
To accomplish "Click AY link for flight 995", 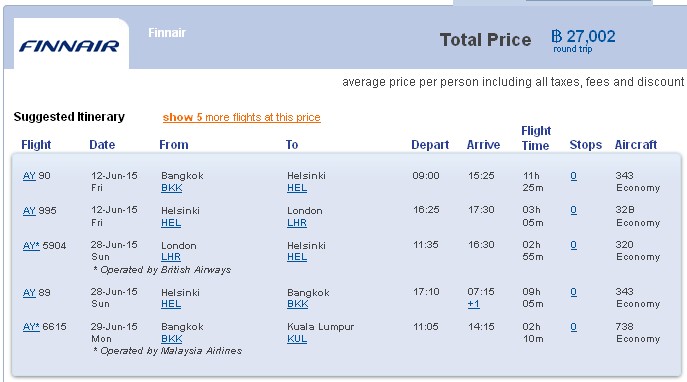I will (x=29, y=211).
